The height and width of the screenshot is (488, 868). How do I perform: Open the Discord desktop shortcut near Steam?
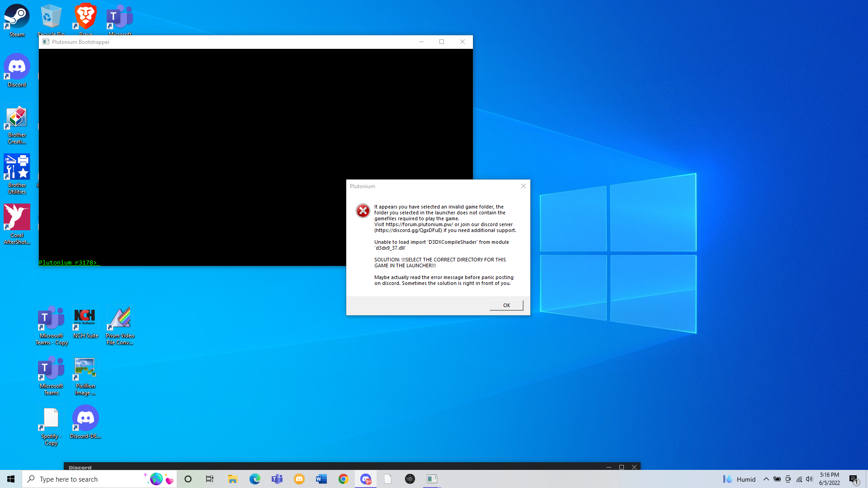pos(17,71)
